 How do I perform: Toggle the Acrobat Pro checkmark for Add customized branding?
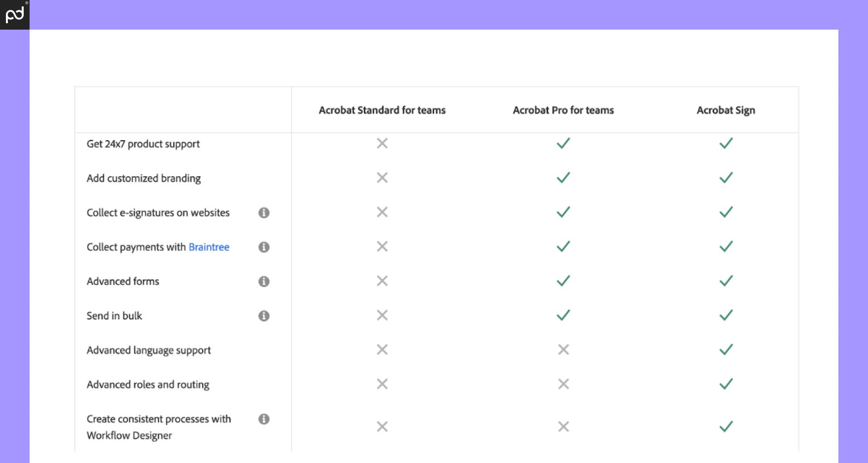(x=562, y=178)
